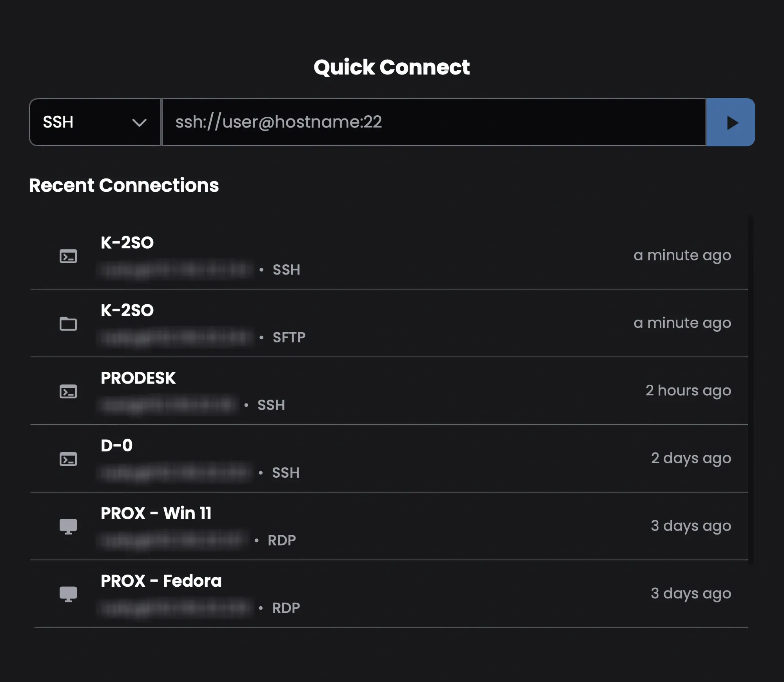This screenshot has width=784, height=682.
Task: Click the blue connect play button
Action: click(x=730, y=122)
